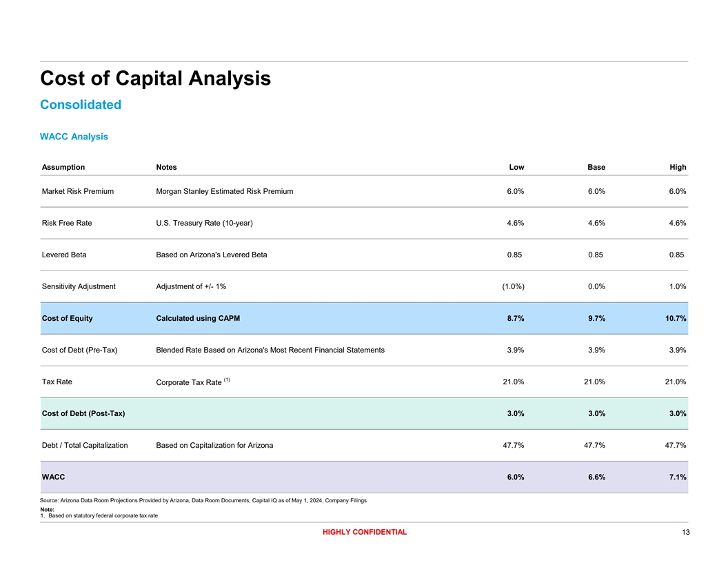This screenshot has height=563, width=728.
Task: Select the Cost of Debt (Post-Tax) label
Action: pos(83,413)
